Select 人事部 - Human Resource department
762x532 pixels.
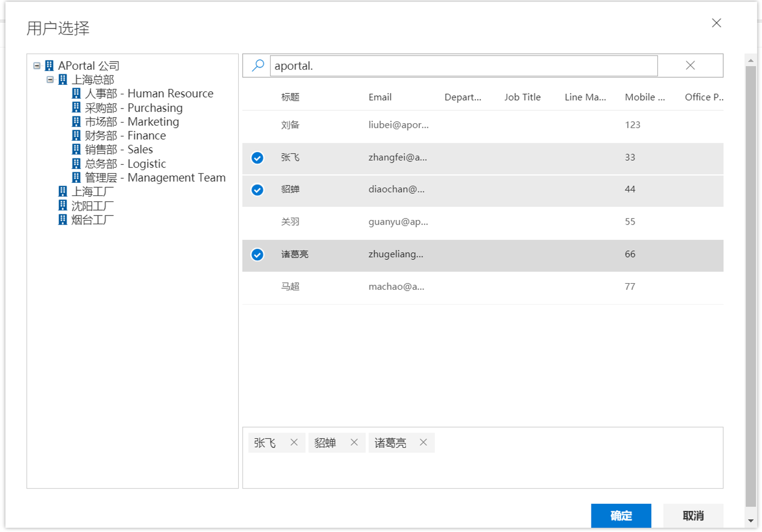[149, 93]
